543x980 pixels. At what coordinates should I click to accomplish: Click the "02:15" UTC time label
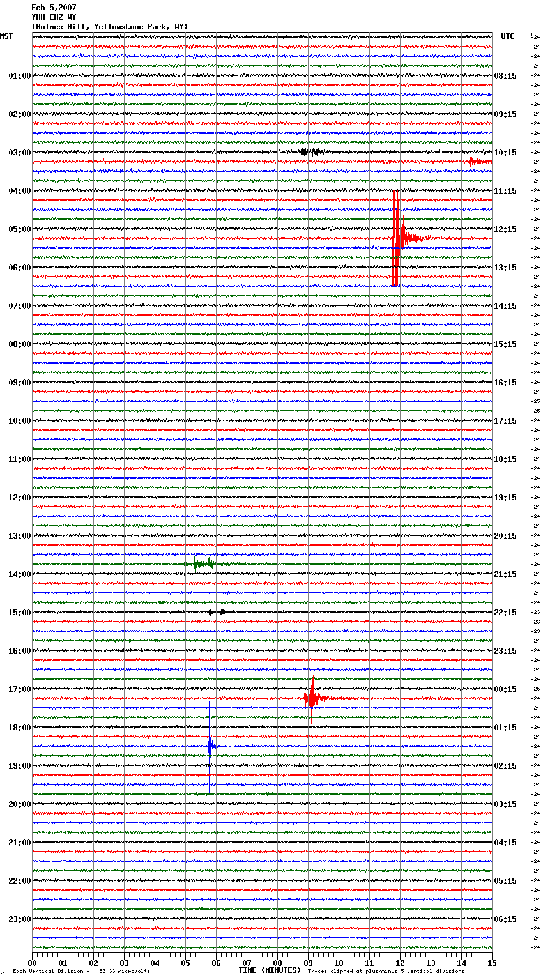point(505,766)
